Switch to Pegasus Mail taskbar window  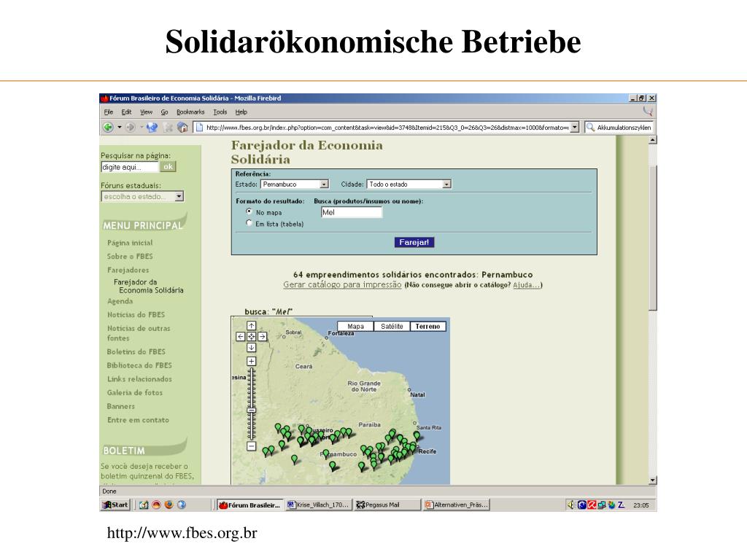[387, 505]
